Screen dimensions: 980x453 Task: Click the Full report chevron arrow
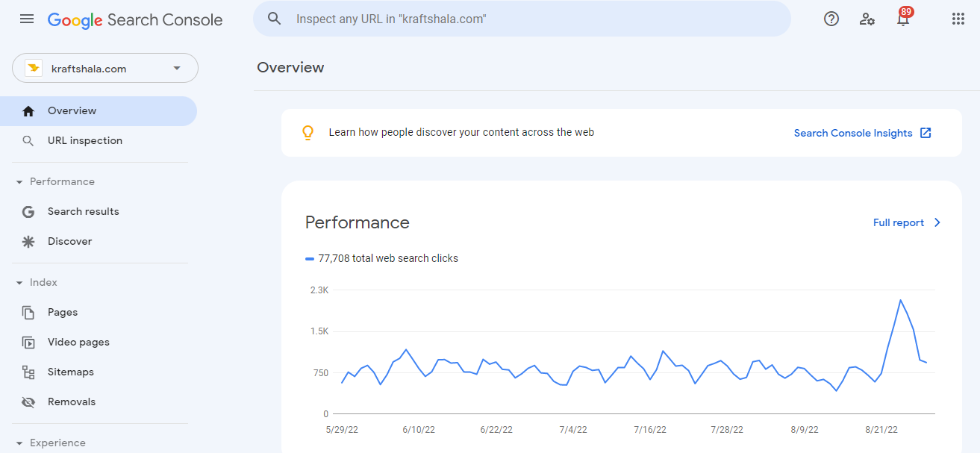(937, 222)
